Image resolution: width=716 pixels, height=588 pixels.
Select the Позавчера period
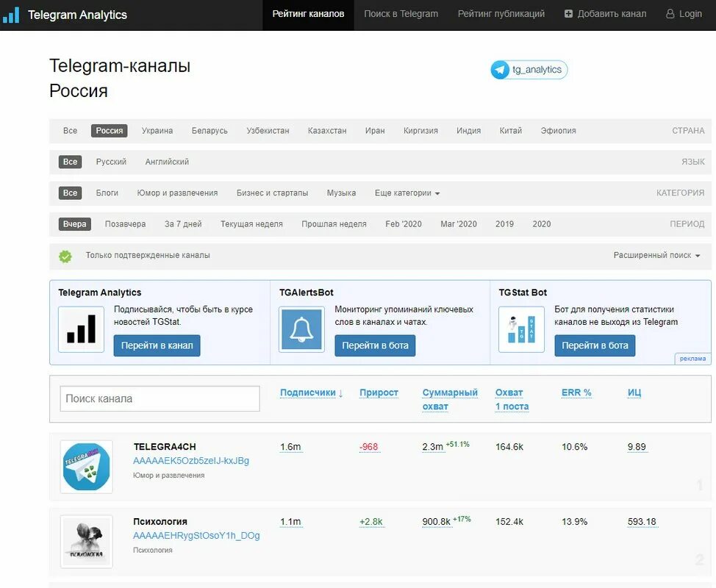click(x=125, y=223)
